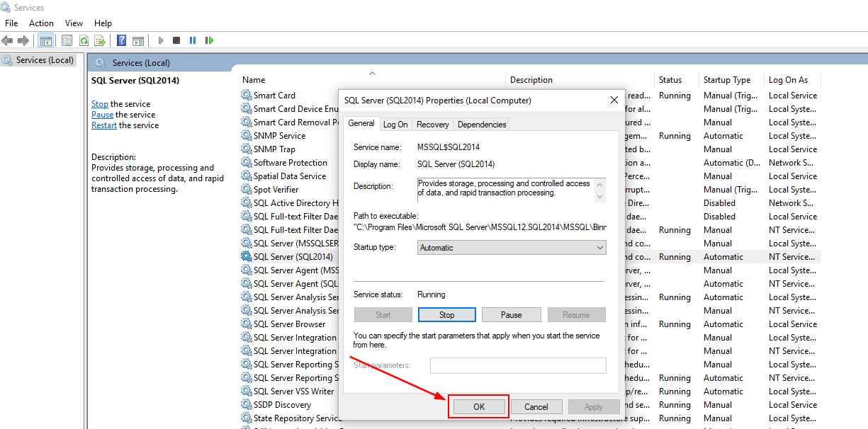Open Help via the blue question mark icon
The width and height of the screenshot is (868, 429).
coord(122,40)
